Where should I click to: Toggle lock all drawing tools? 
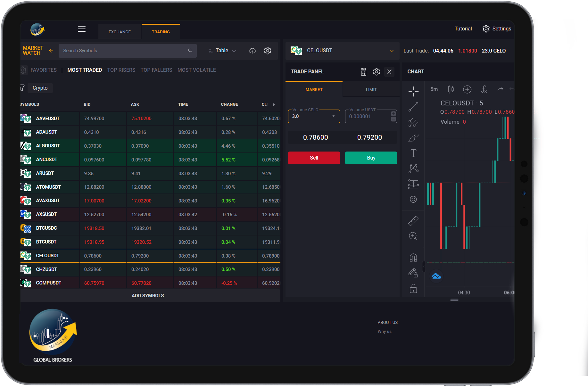(x=413, y=289)
